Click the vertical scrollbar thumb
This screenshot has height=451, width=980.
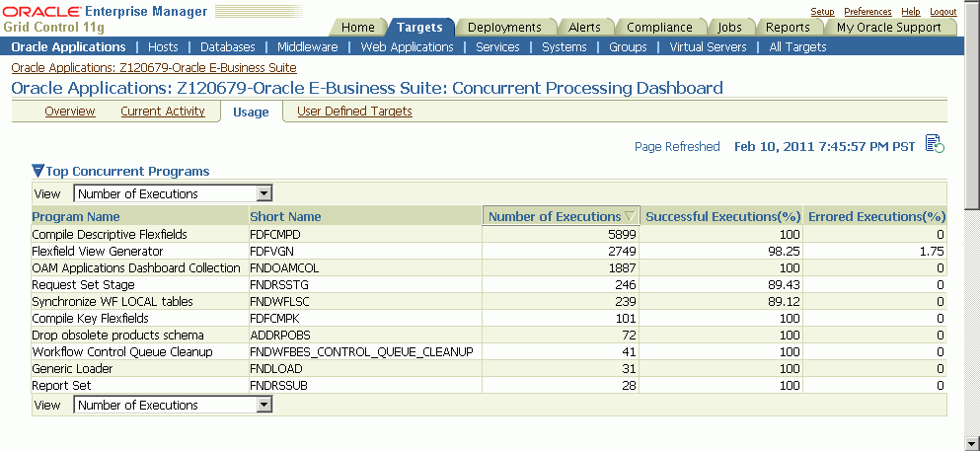972,108
